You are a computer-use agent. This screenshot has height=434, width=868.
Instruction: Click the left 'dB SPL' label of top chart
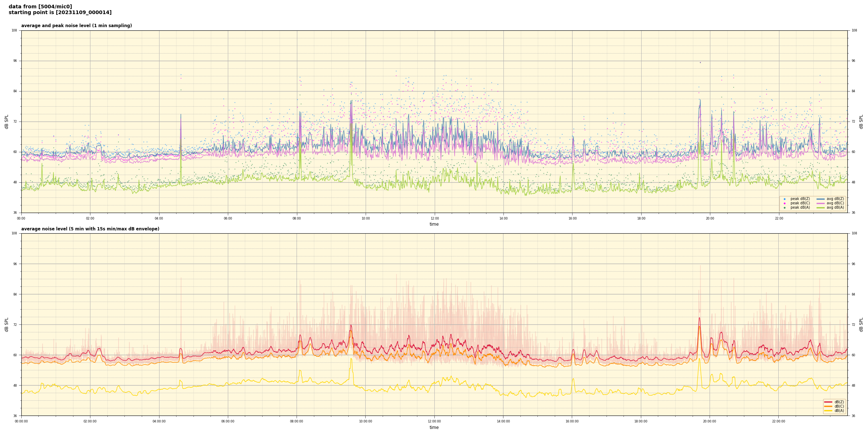pyautogui.click(x=7, y=122)
